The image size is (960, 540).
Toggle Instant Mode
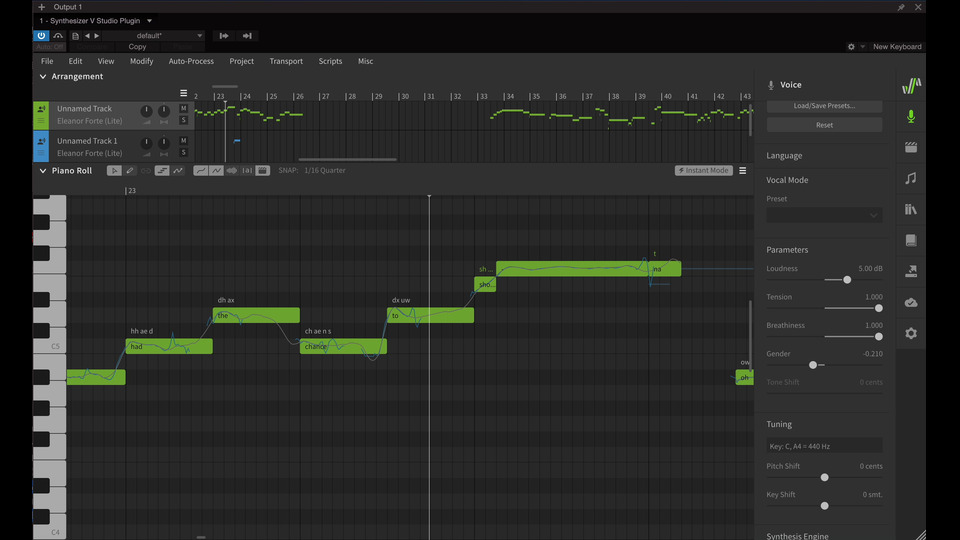click(703, 171)
